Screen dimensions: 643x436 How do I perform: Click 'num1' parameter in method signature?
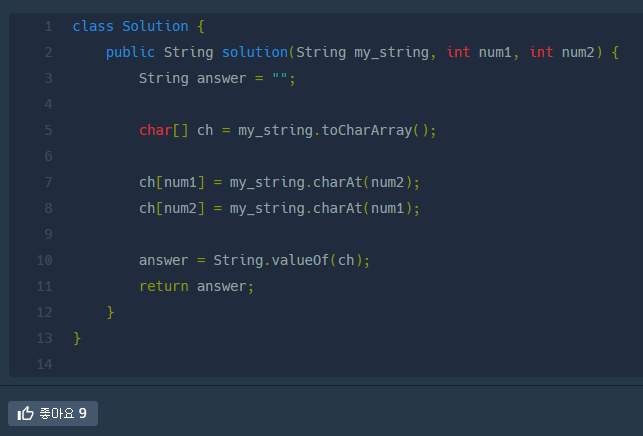[495, 52]
